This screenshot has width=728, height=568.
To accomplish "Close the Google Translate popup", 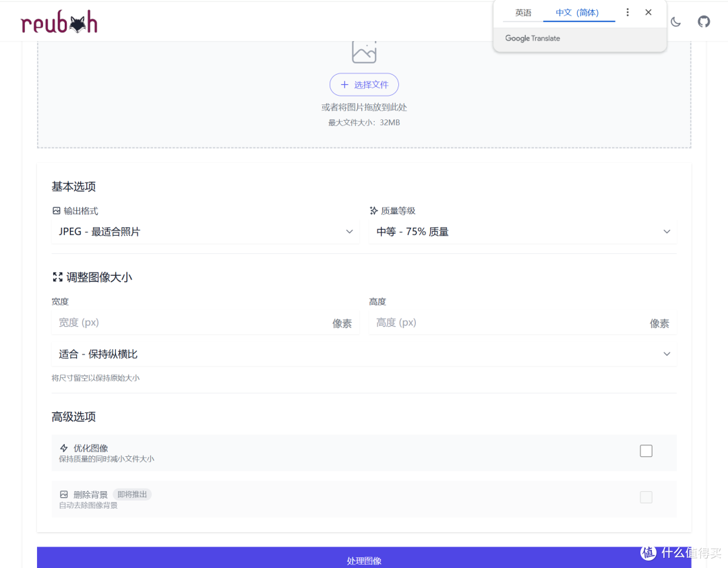I will [648, 13].
